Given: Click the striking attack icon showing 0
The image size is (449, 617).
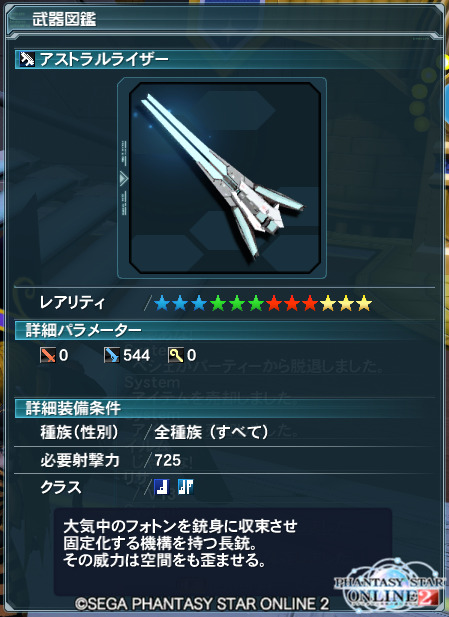Looking at the screenshot, I should pyautogui.click(x=48, y=355).
